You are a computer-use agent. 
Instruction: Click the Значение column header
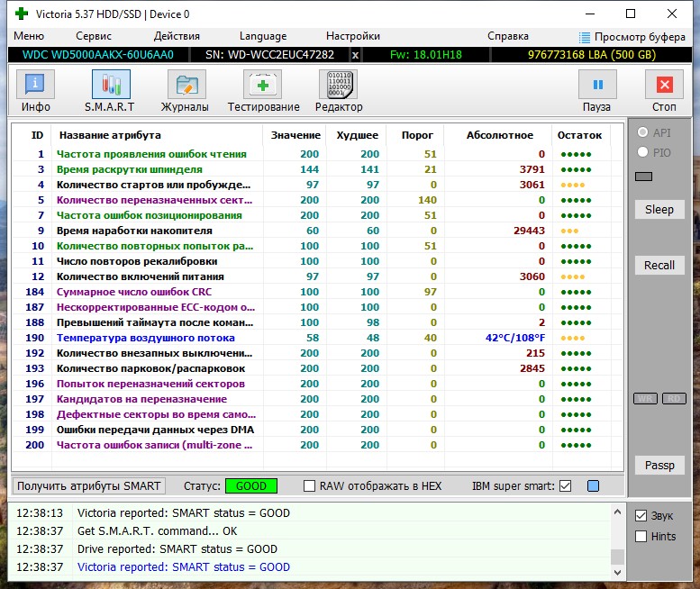tap(295, 135)
